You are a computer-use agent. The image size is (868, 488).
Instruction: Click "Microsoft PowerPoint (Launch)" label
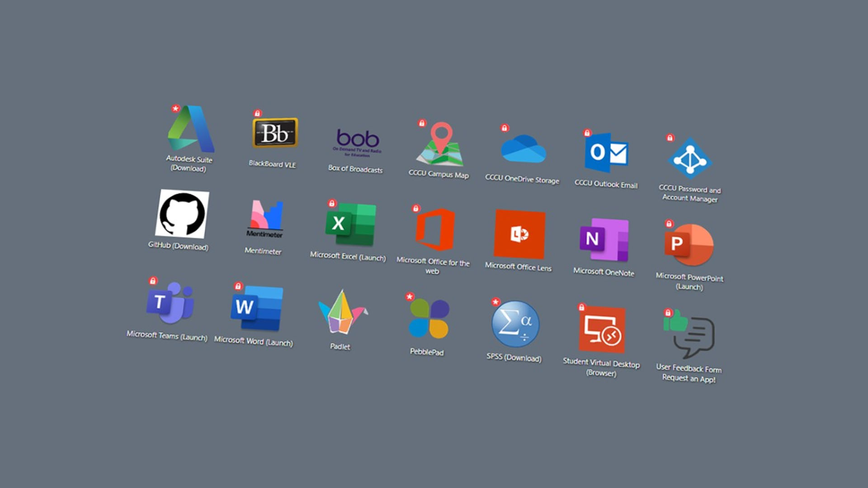pyautogui.click(x=689, y=282)
